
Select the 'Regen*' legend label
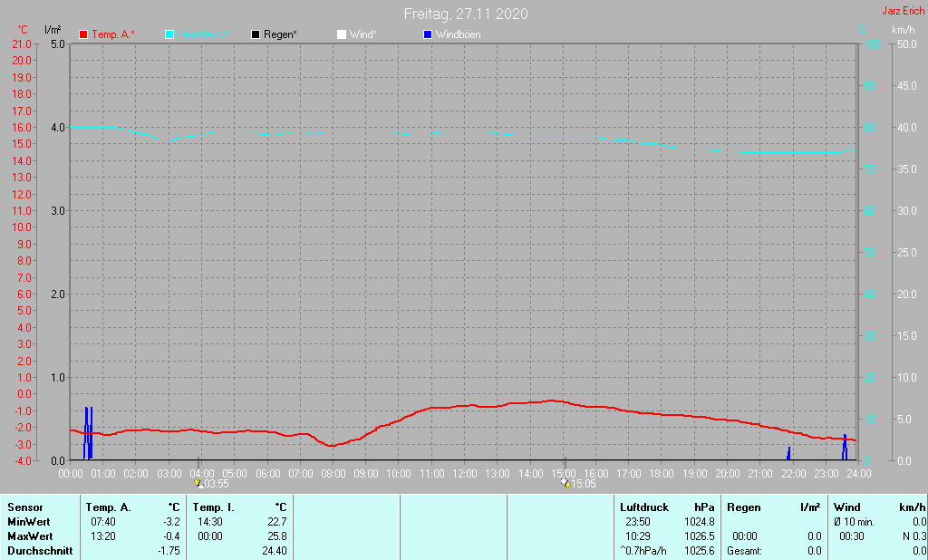point(281,35)
